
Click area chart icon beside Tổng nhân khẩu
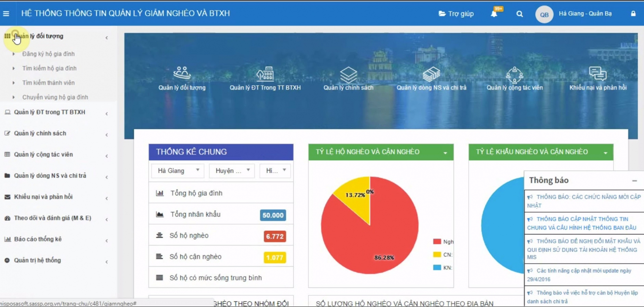click(x=160, y=215)
